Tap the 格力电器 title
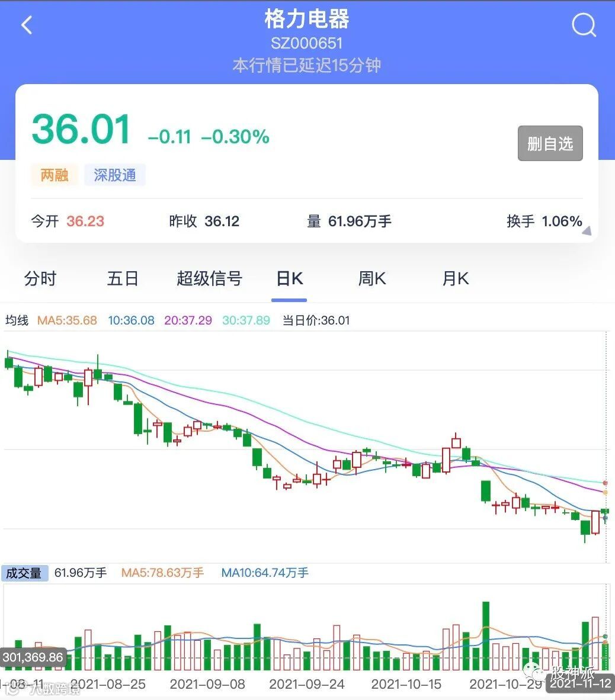Screen dimensions: 615x700 coord(307,19)
